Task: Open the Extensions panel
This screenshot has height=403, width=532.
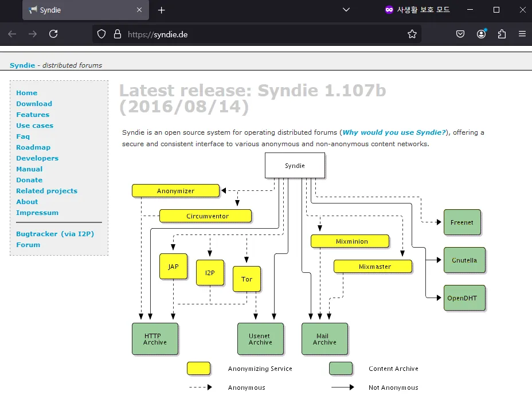Action: (x=502, y=34)
